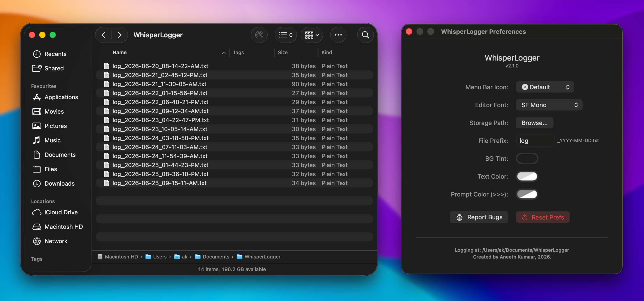The image size is (644, 301).
Task: Open Pictures in Finder sidebar
Action: [x=50, y=126]
